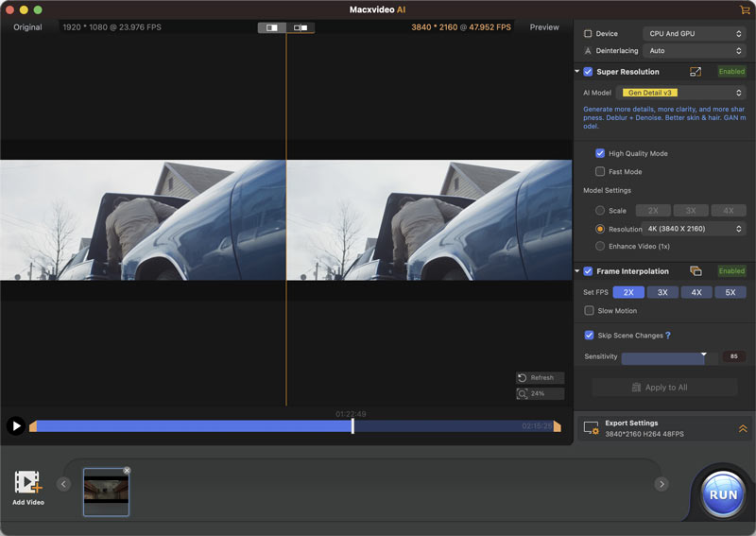The width and height of the screenshot is (756, 536).
Task: Expand the Export Settings panel chevron
Action: point(743,428)
